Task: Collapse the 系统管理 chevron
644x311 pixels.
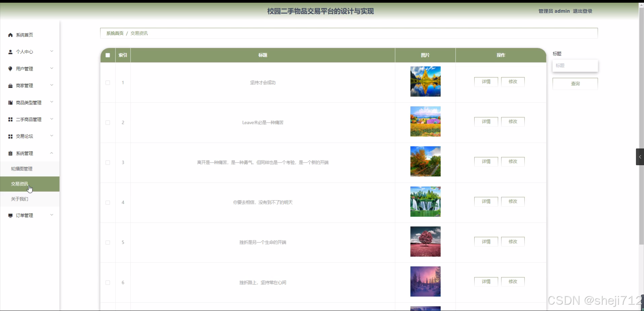Action: pos(52,153)
